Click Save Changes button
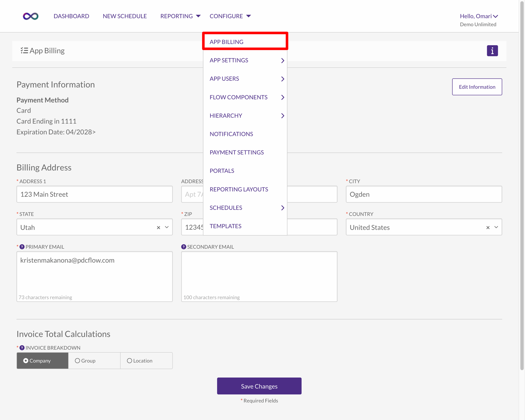This screenshot has width=525, height=420. click(x=259, y=386)
